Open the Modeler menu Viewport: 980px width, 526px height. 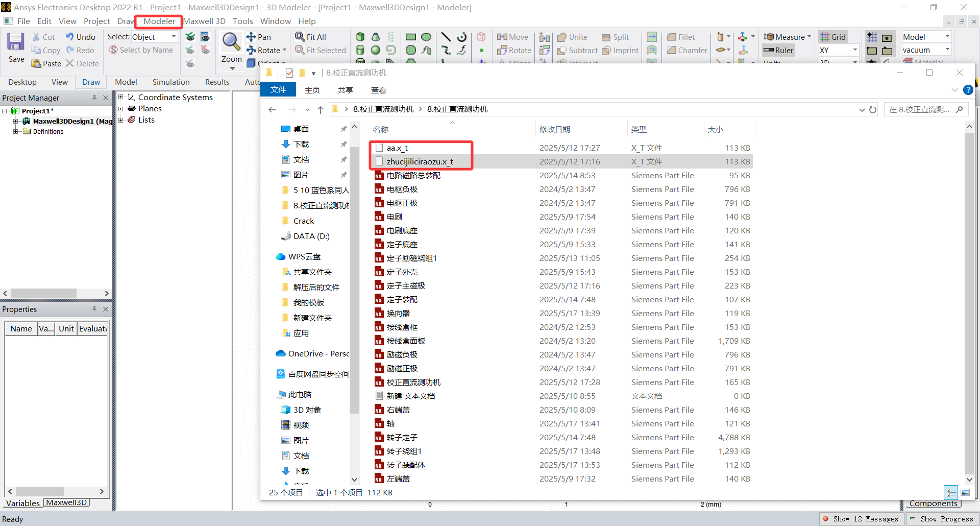coord(159,21)
